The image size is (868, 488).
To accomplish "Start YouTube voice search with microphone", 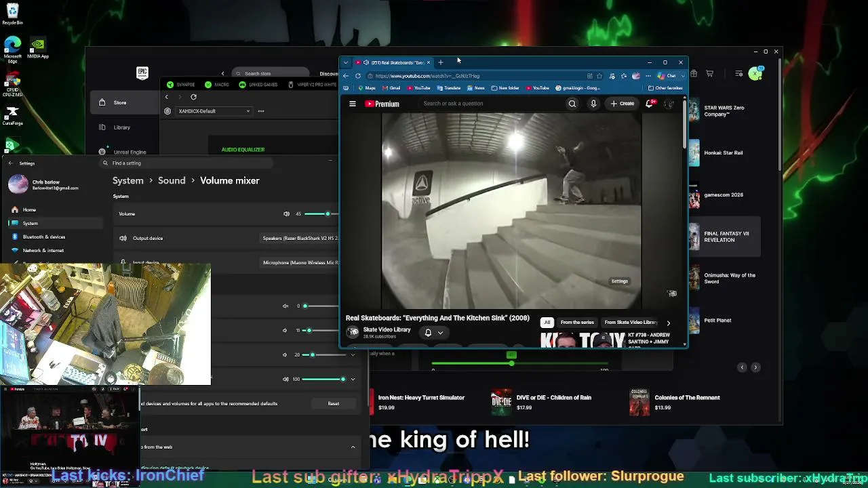I will click(593, 104).
